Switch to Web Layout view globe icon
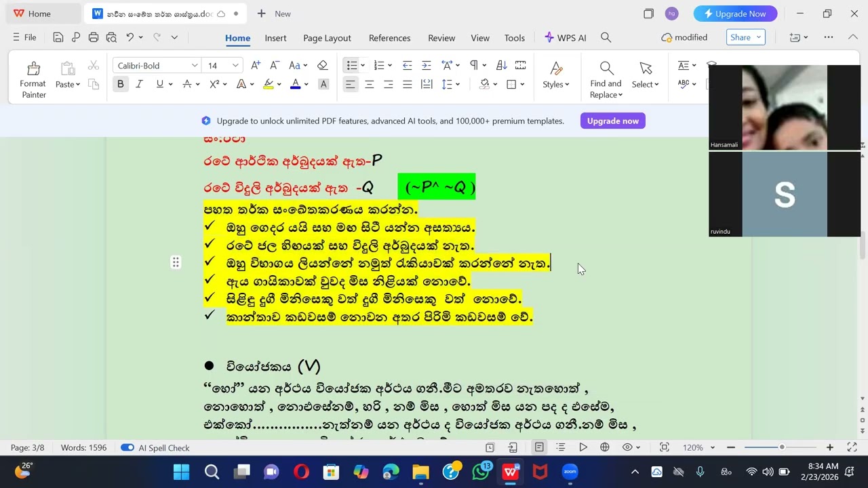Screen dimensions: 868x488 pyautogui.click(x=605, y=447)
